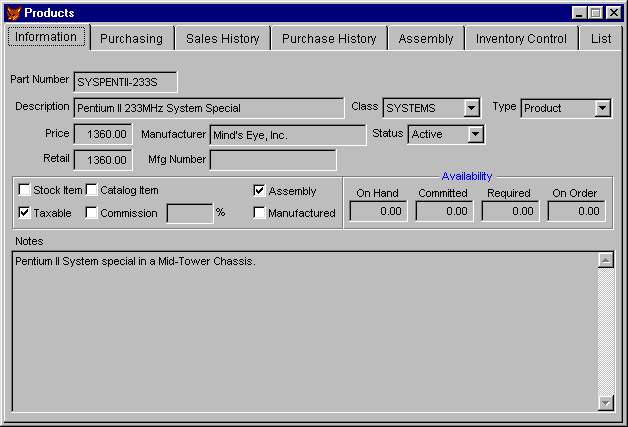Click the Products window title bar icon
The image size is (628, 427).
13,12
